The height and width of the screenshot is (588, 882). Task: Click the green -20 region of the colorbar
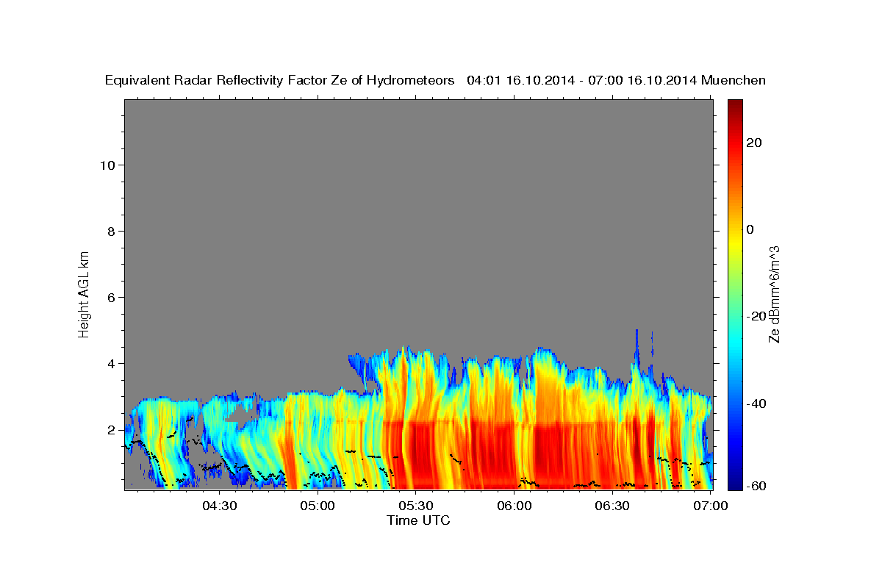[x=735, y=316]
